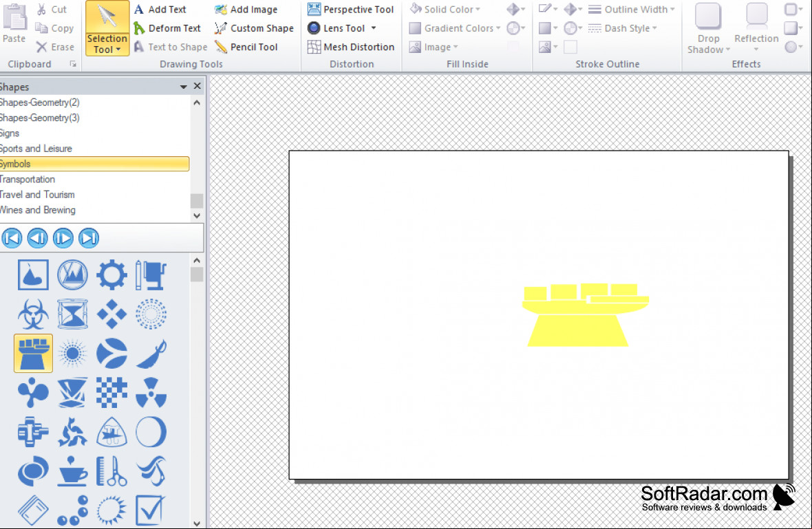Select Travel and Tourism category

pyautogui.click(x=95, y=195)
